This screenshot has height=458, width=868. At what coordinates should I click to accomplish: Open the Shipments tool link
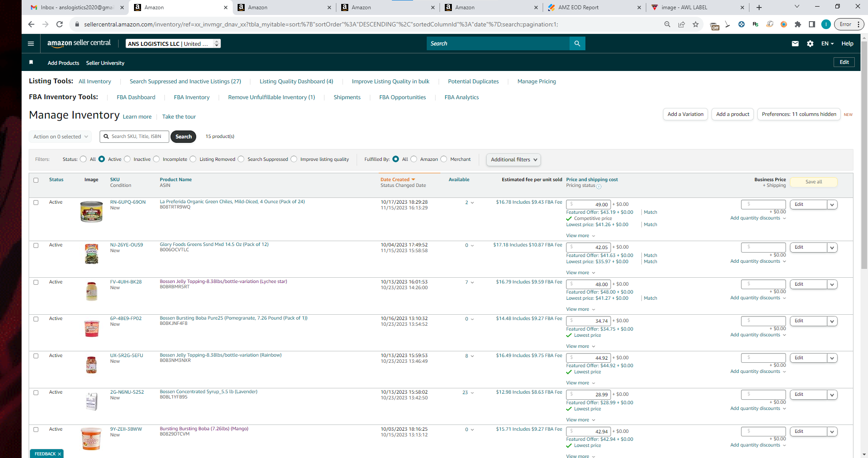[347, 97]
